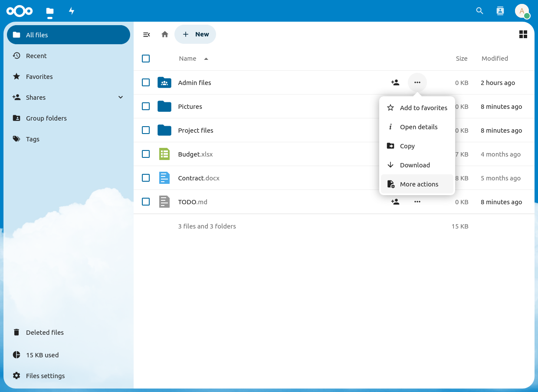Viewport: 538px width, 392px height.
Task: Click the Admin files group folder icon
Action: 164,82
